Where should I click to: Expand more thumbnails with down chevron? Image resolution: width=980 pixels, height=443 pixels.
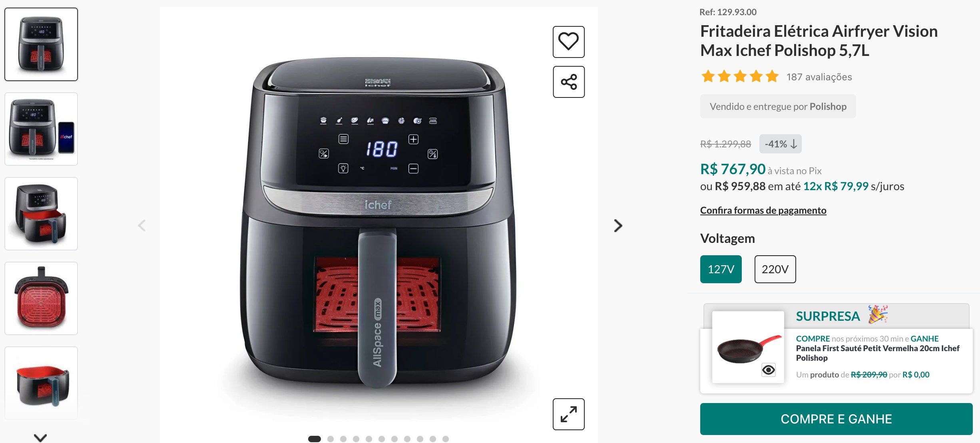[x=40, y=437]
